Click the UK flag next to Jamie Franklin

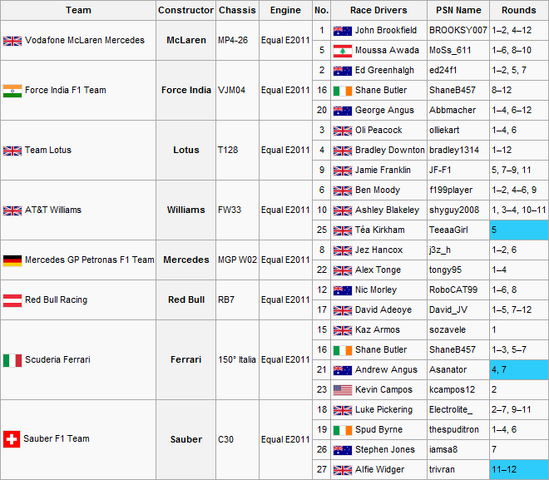(x=342, y=171)
